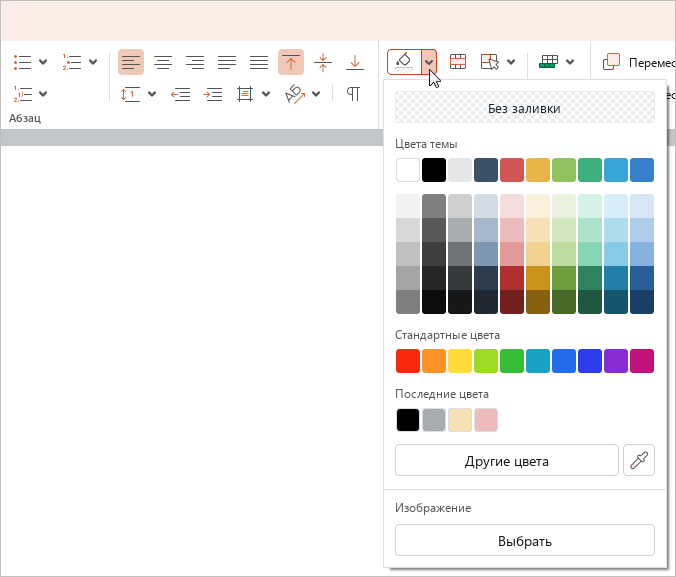The width and height of the screenshot is (676, 577).
Task: Select gray swatch in recent colors
Action: (x=434, y=420)
